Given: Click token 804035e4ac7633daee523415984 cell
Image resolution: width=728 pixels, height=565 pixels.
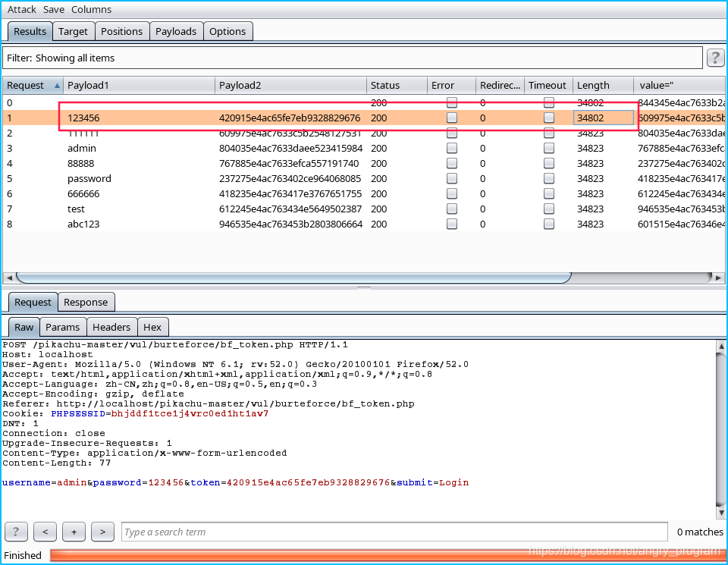Looking at the screenshot, I should point(290,148).
